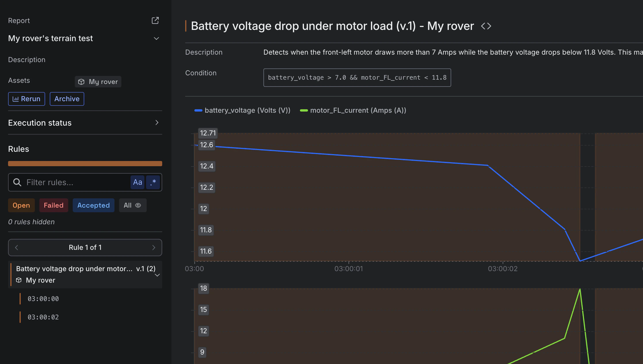
Task: Toggle All rules visibility eye
Action: (138, 205)
